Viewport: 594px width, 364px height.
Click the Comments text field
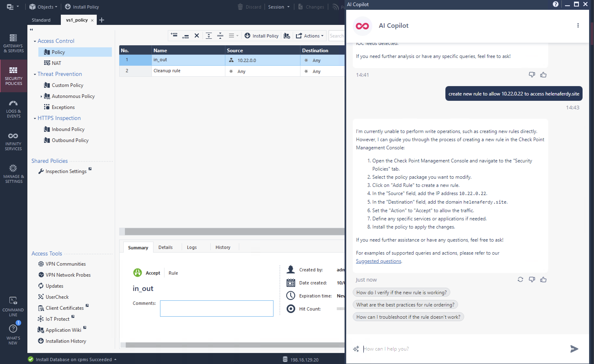[217, 308]
